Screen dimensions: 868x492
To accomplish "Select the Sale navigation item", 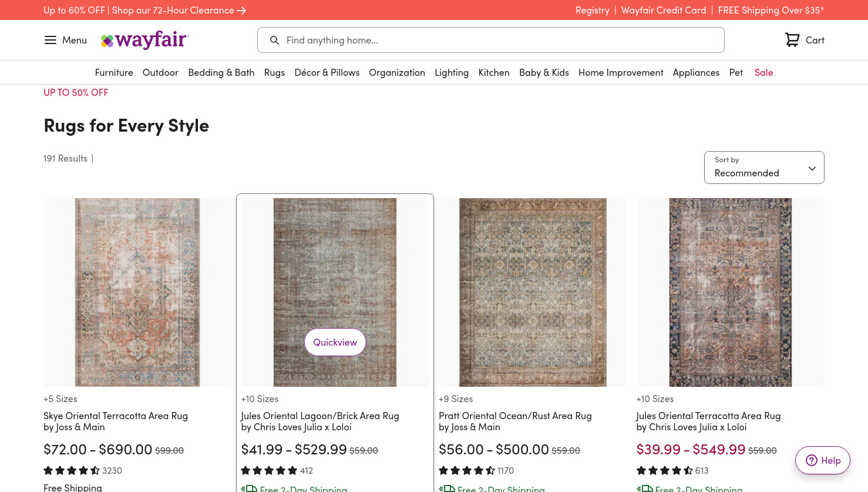I will tap(763, 72).
